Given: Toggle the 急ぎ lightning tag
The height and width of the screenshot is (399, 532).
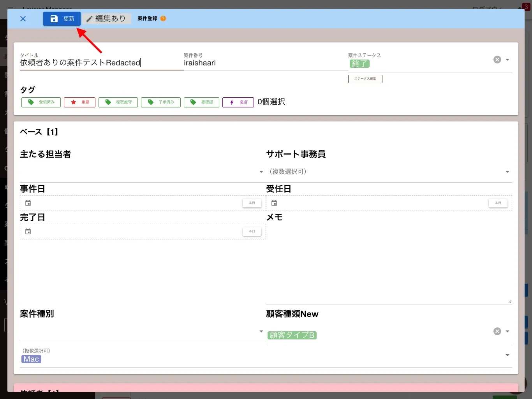Looking at the screenshot, I should point(238,102).
